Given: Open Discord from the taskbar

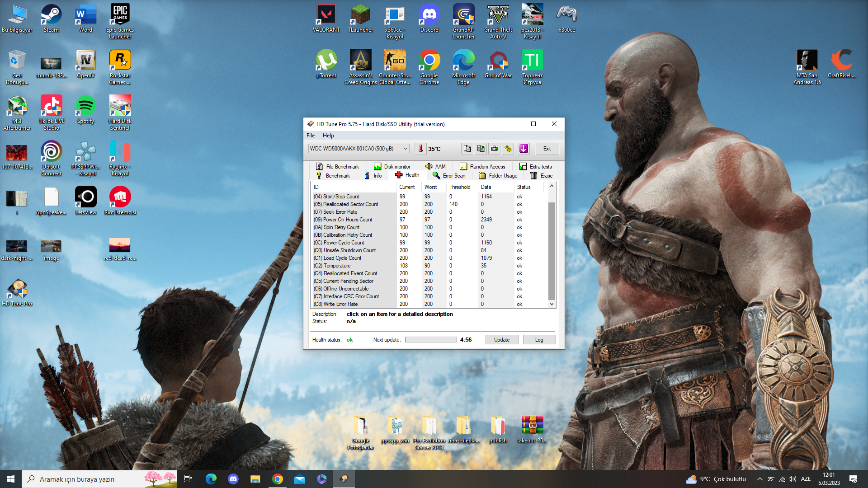Looking at the screenshot, I should [x=233, y=479].
